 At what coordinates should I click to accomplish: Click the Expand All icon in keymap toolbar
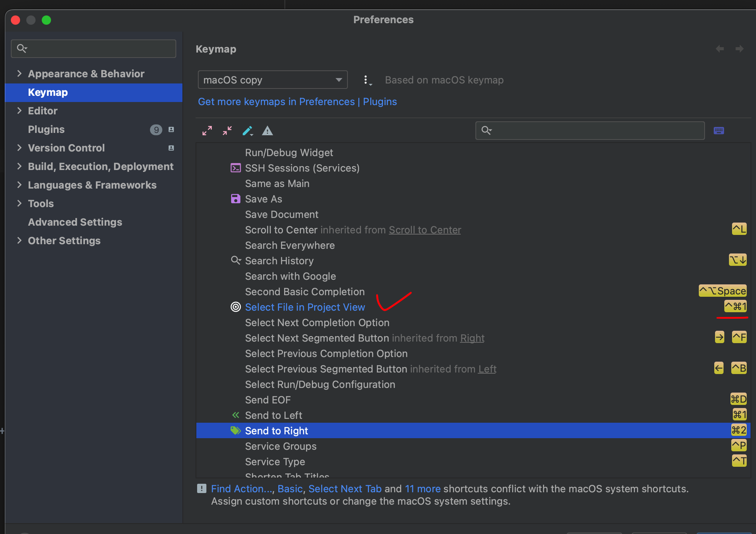click(x=207, y=131)
